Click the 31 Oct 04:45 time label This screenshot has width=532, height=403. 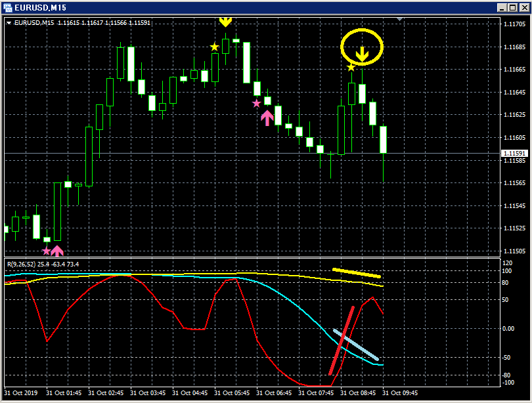tap(190, 393)
